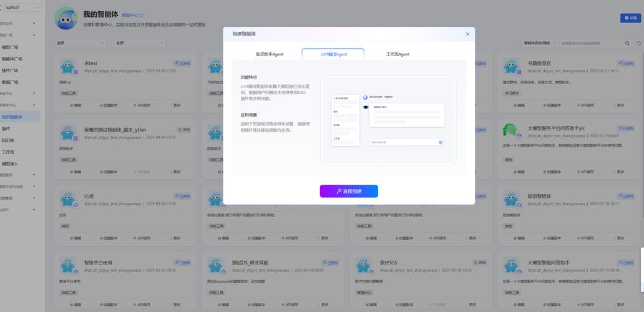644x312 pixels.
Task: Click the blue 创建 button
Action: (x=630, y=18)
